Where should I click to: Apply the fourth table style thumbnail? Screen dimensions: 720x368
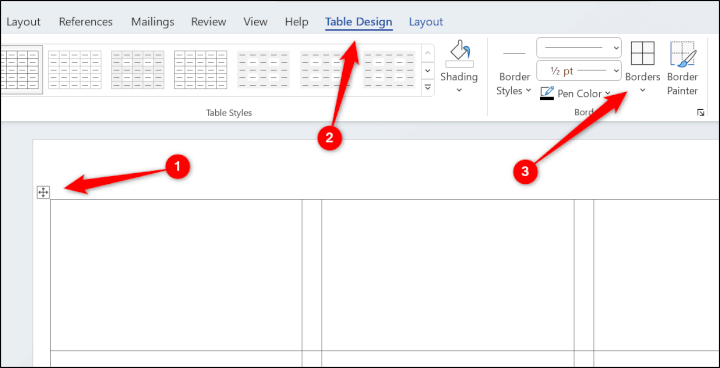click(201, 69)
